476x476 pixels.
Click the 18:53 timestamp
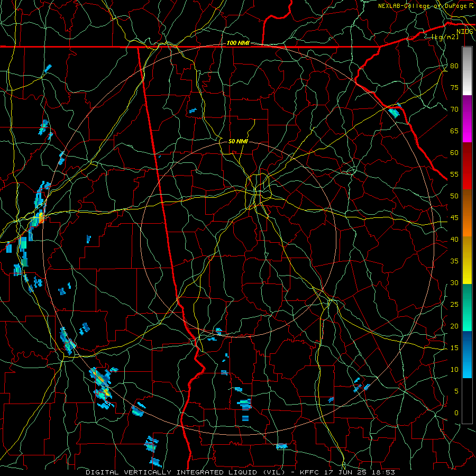click(383, 472)
